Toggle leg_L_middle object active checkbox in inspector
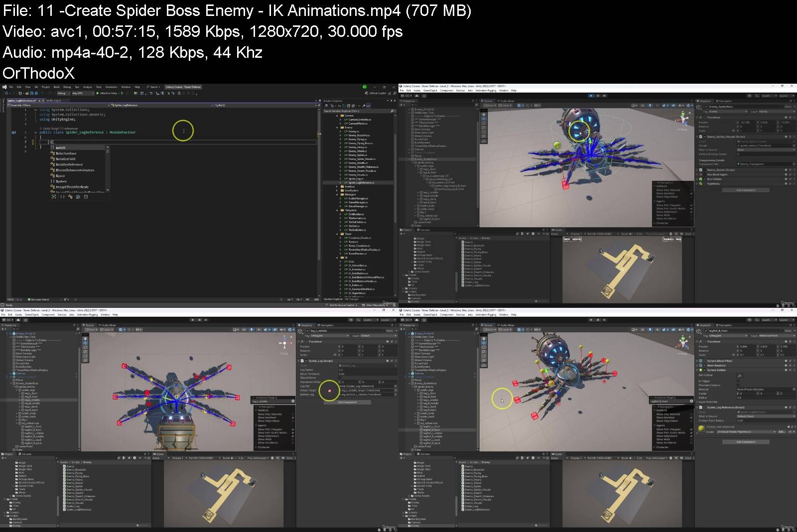The height and width of the screenshot is (532, 797). tap(308, 331)
